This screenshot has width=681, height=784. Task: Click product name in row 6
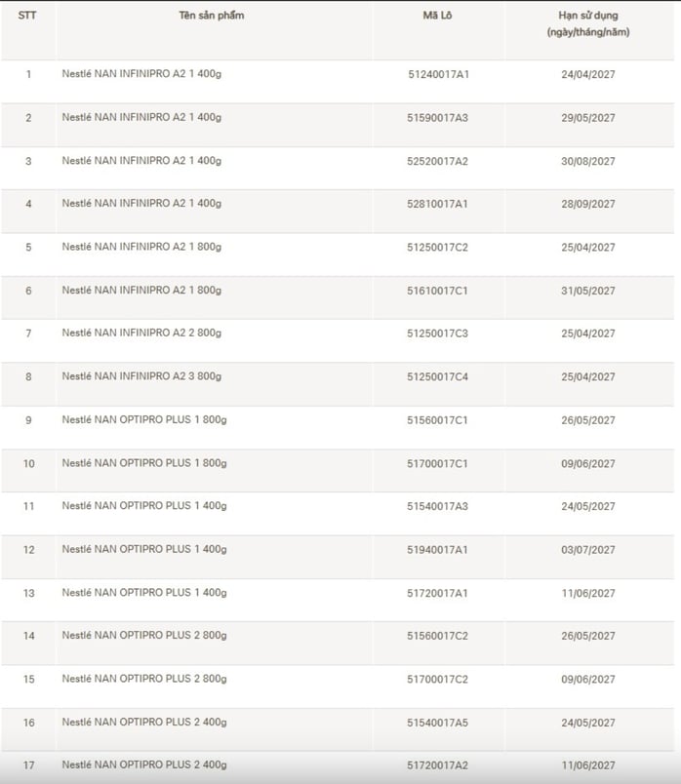click(141, 291)
